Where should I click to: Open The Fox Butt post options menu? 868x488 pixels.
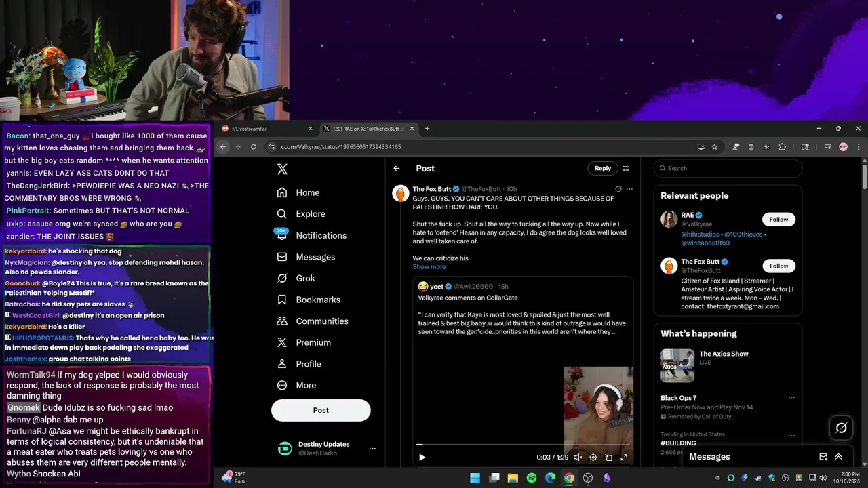coord(629,189)
